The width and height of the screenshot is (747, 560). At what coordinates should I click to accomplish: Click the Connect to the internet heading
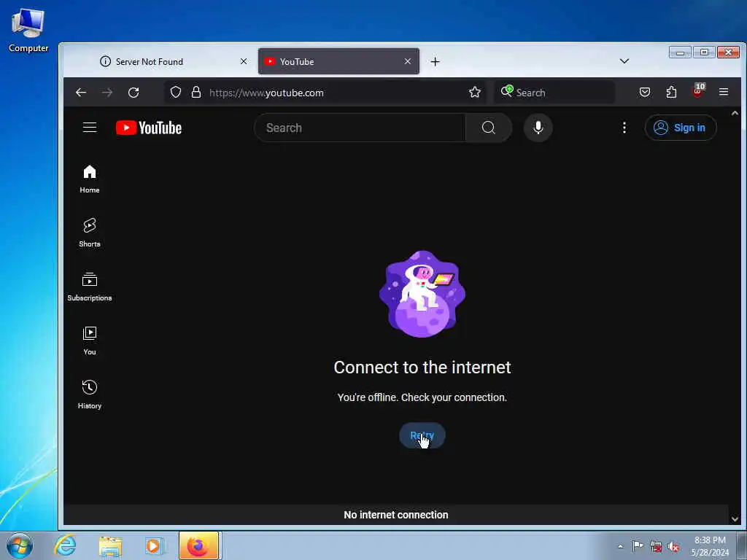click(422, 367)
